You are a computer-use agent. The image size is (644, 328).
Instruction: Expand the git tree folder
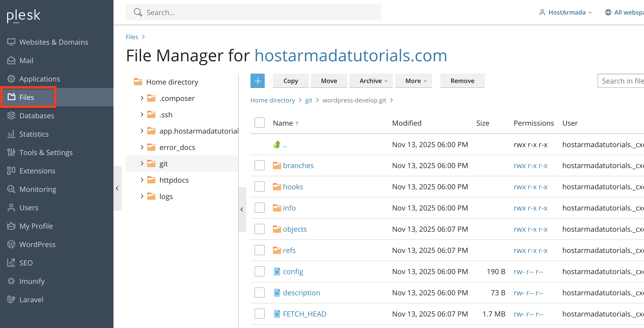142,163
